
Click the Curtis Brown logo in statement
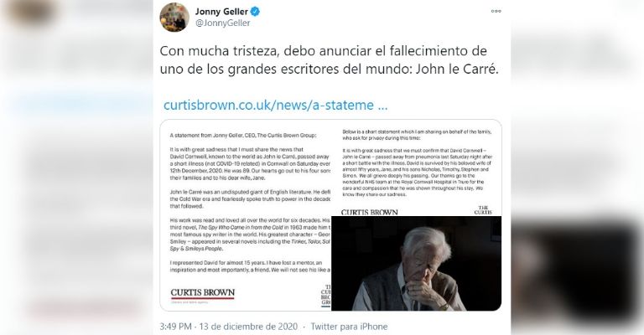coord(202,295)
